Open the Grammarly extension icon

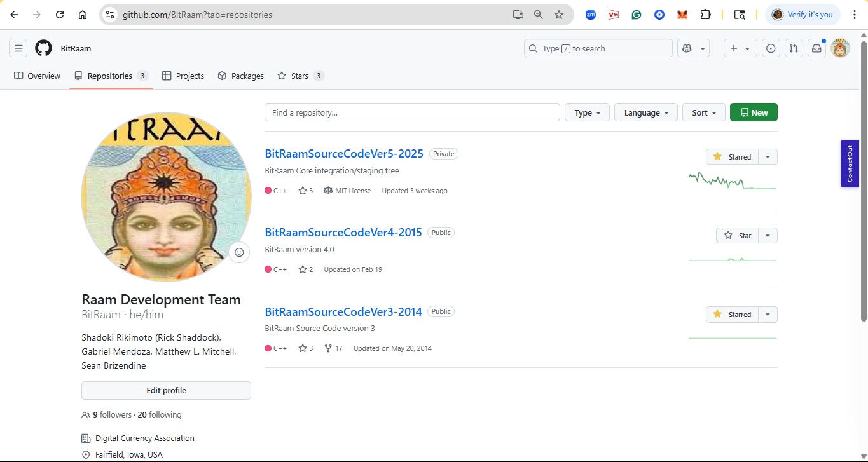tap(637, 15)
